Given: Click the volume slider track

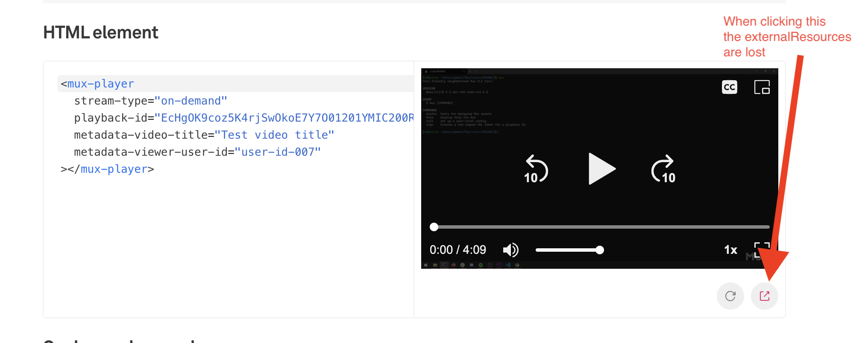Looking at the screenshot, I should [x=569, y=250].
